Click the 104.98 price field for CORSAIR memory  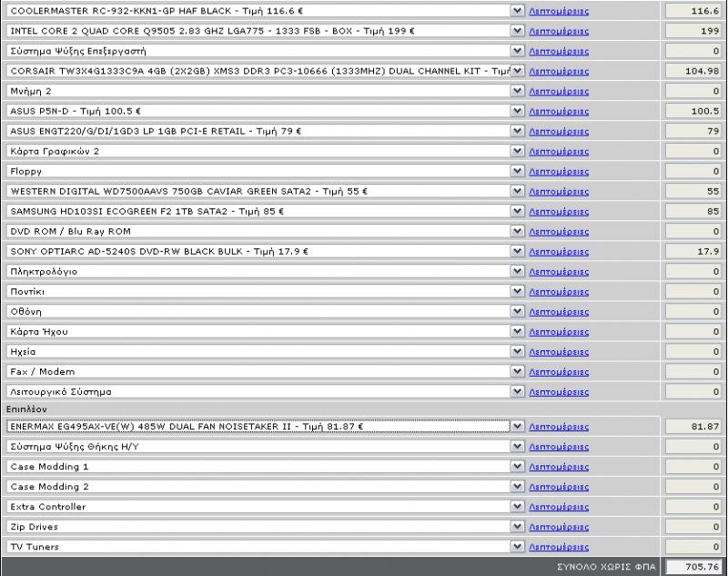point(693,71)
